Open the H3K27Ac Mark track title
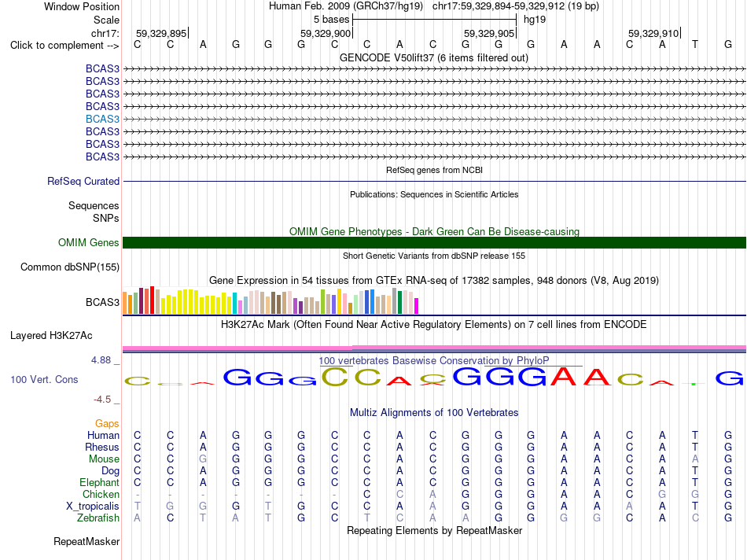 pos(434,325)
